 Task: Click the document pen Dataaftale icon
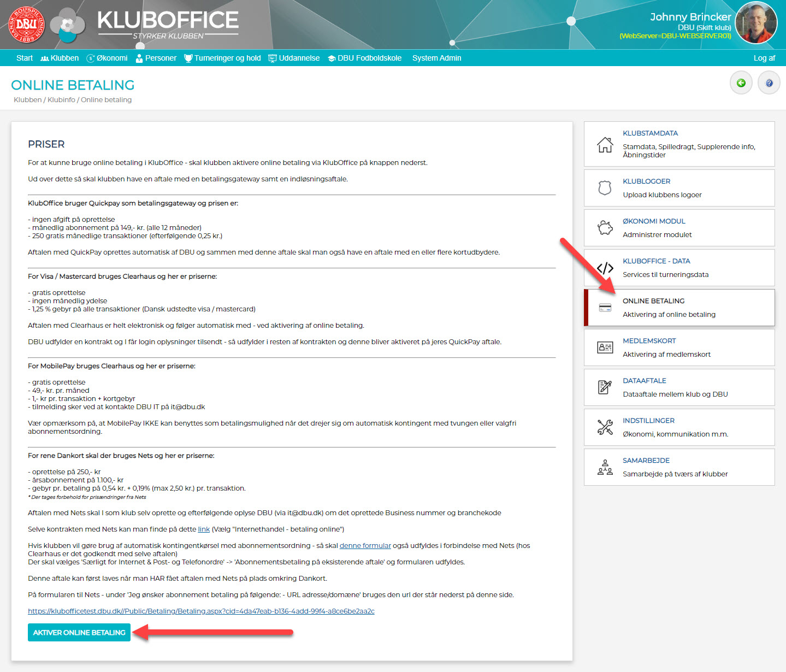point(605,387)
